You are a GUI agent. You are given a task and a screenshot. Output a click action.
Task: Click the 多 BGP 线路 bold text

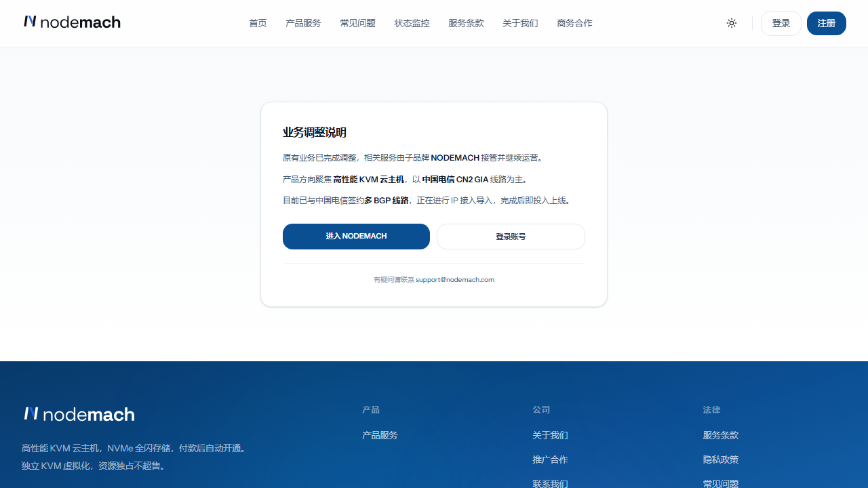(387, 201)
